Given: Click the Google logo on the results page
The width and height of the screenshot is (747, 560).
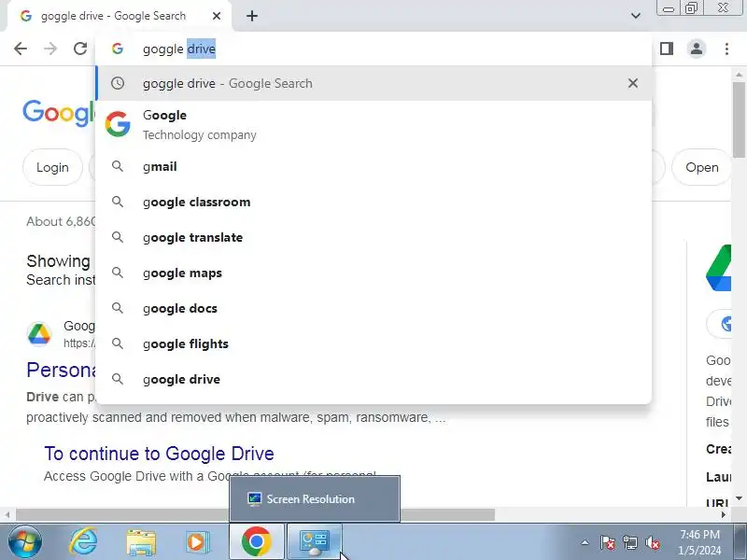Looking at the screenshot, I should [58, 113].
